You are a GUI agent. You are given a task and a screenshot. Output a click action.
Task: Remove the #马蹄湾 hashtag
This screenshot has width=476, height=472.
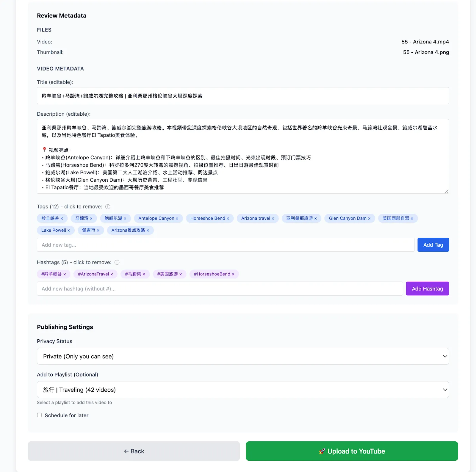point(135,274)
